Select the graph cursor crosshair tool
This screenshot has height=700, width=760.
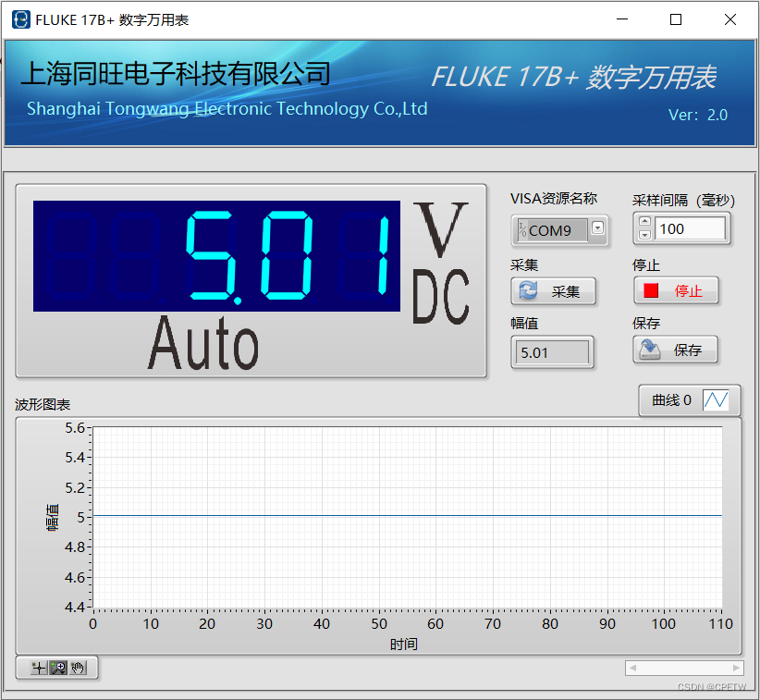39,668
